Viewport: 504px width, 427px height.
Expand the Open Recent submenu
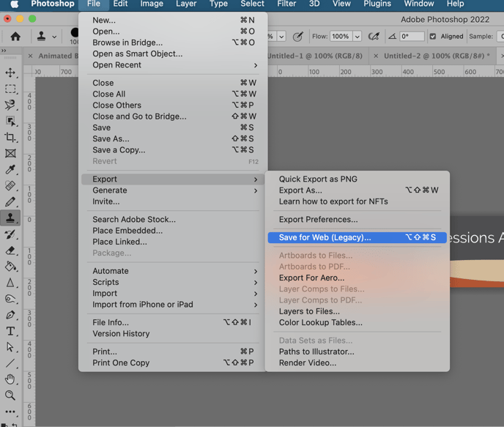point(173,65)
